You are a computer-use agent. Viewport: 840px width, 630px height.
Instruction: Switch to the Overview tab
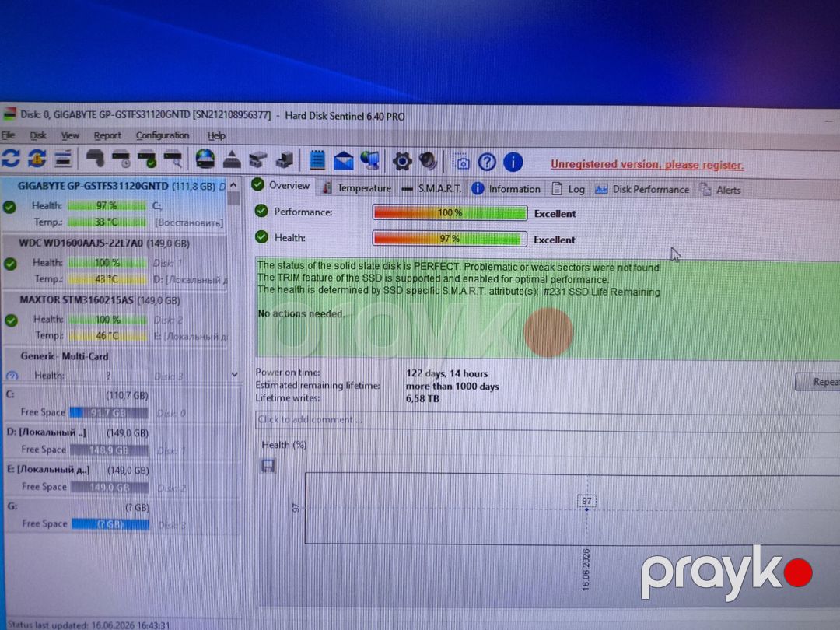pos(282,185)
